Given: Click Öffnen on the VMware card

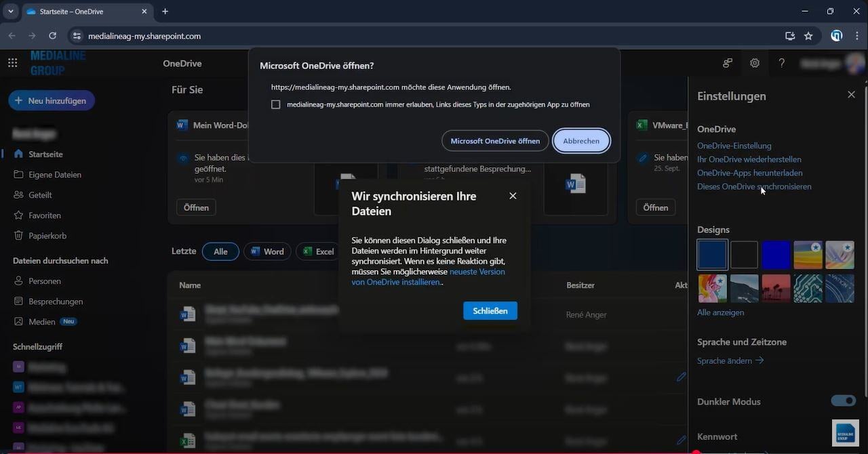Looking at the screenshot, I should pos(656,207).
